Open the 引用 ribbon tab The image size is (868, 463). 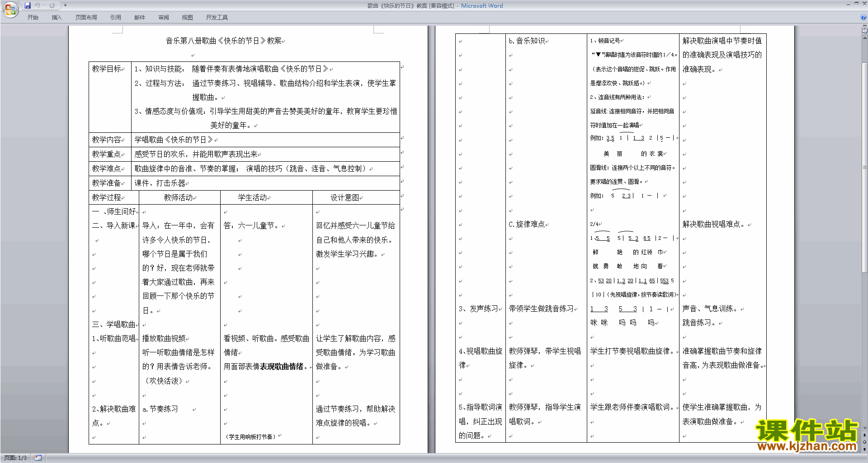point(116,17)
